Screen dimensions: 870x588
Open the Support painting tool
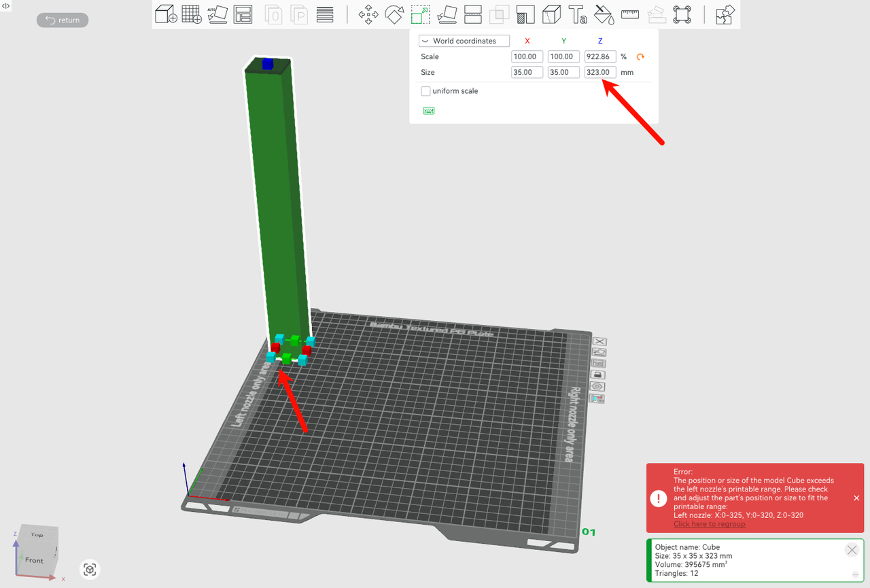click(x=525, y=14)
